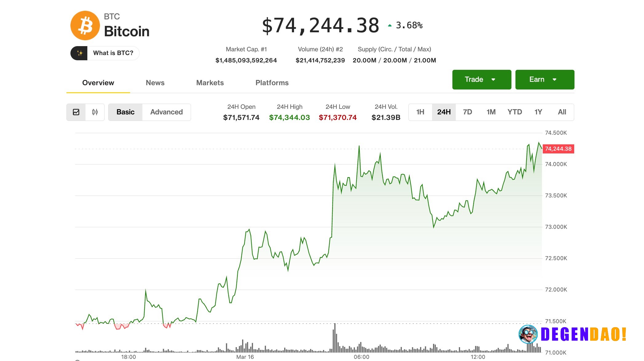The image size is (644, 361).
Task: Click the yellow underline indicator under Overview
Action: pos(98,92)
